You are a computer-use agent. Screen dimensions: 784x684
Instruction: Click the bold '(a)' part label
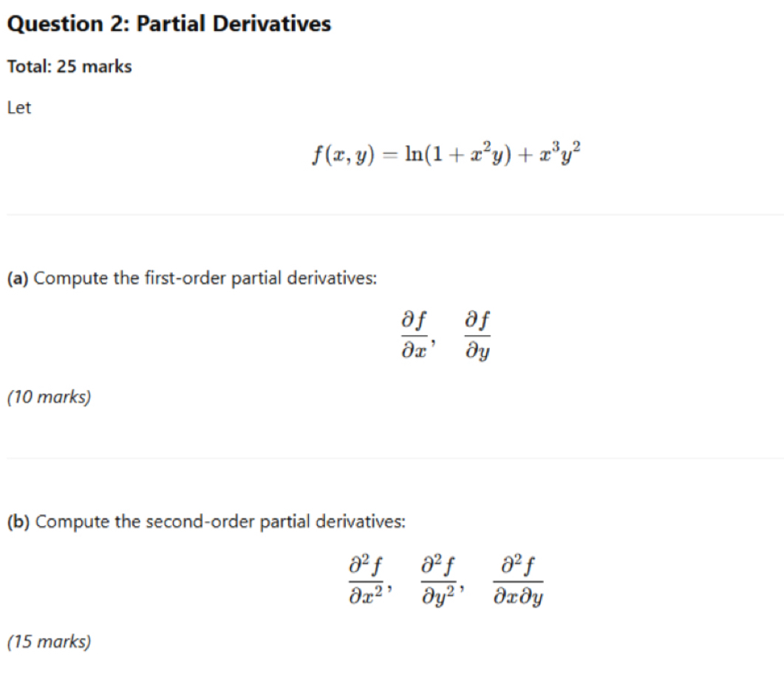pos(18,278)
